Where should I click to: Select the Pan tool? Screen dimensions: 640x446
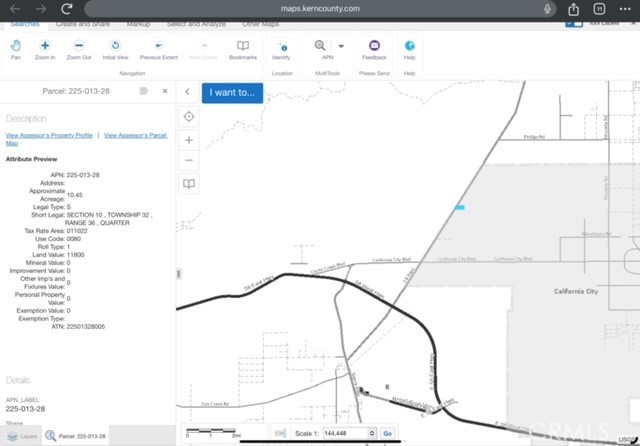[15, 49]
